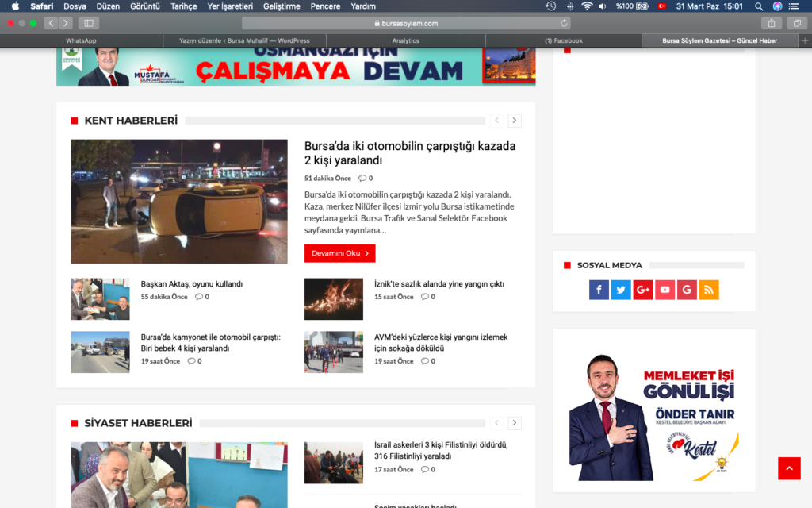This screenshot has height=508, width=812.
Task: Toggle the Safari sidebar button
Action: click(x=88, y=23)
